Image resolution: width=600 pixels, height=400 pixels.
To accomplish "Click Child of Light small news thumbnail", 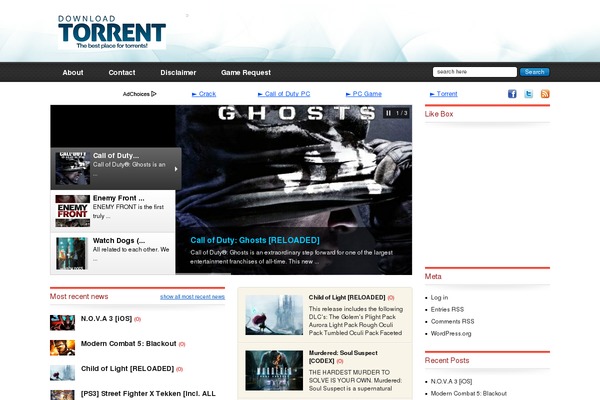I will [x=62, y=373].
